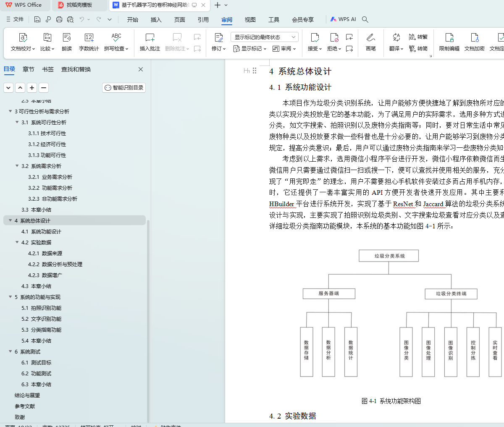This screenshot has height=427, width=504.
Task: Jump to 5.1 拍照识别功能 heading
Action: coord(41,308)
